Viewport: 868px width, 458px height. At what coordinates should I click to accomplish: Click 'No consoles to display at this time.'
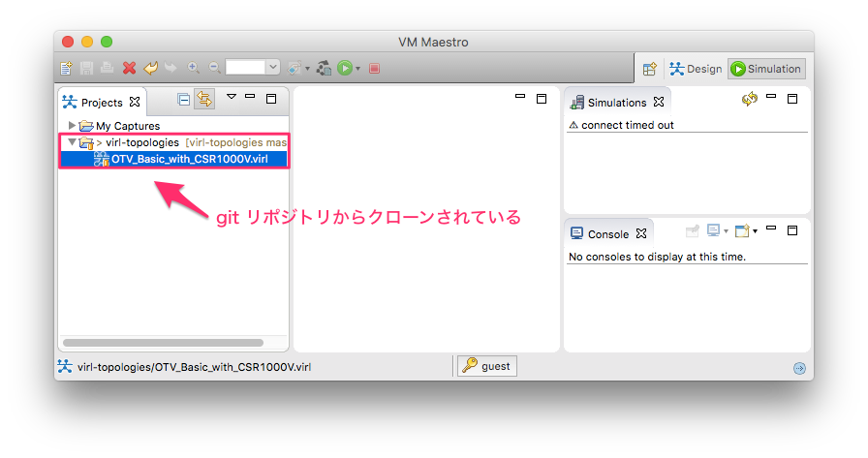point(657,257)
